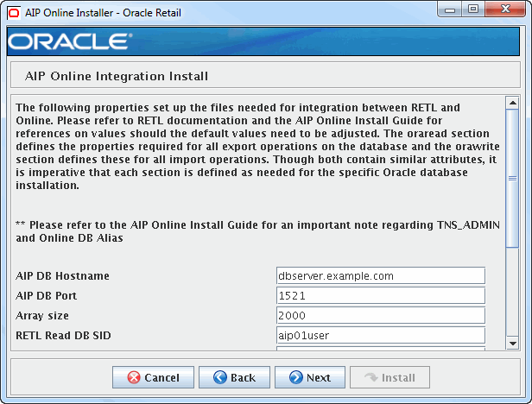Minimize the installer window
Screen dimensions: 532x404
pos(450,9)
